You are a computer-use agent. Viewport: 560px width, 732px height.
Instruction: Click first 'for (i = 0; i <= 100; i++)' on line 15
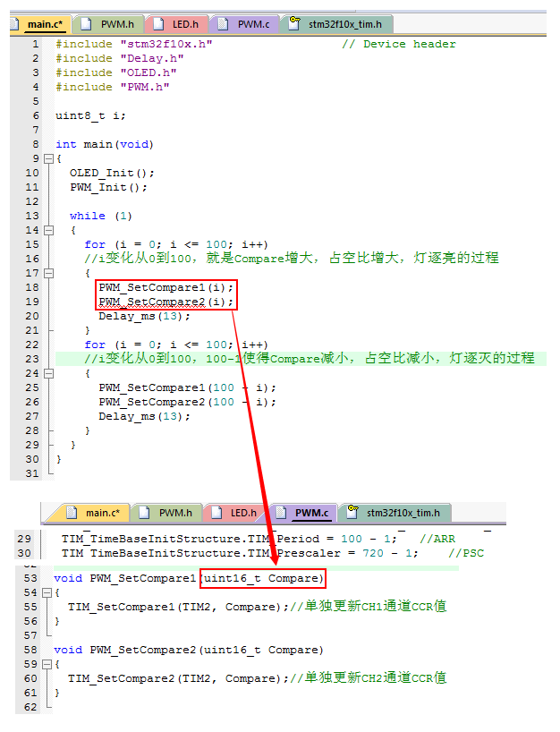(176, 244)
